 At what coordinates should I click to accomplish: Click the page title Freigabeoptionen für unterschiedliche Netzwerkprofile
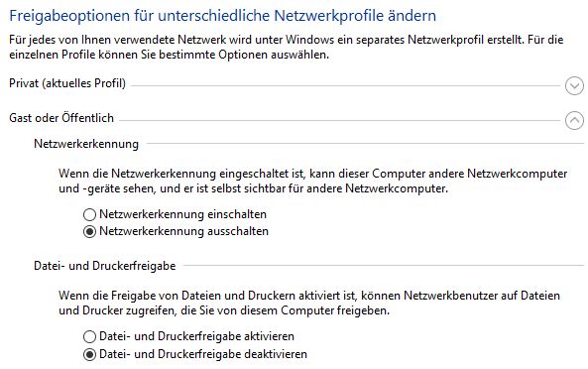coord(223,16)
